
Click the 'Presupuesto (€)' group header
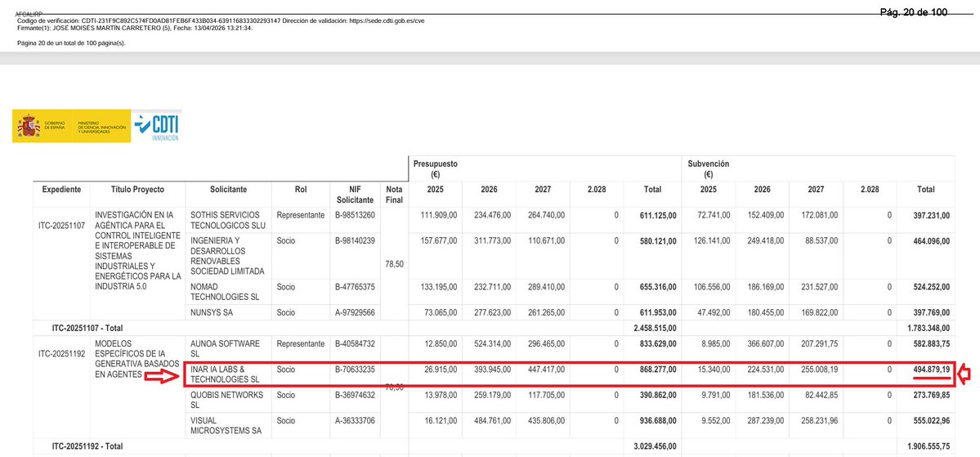435,168
